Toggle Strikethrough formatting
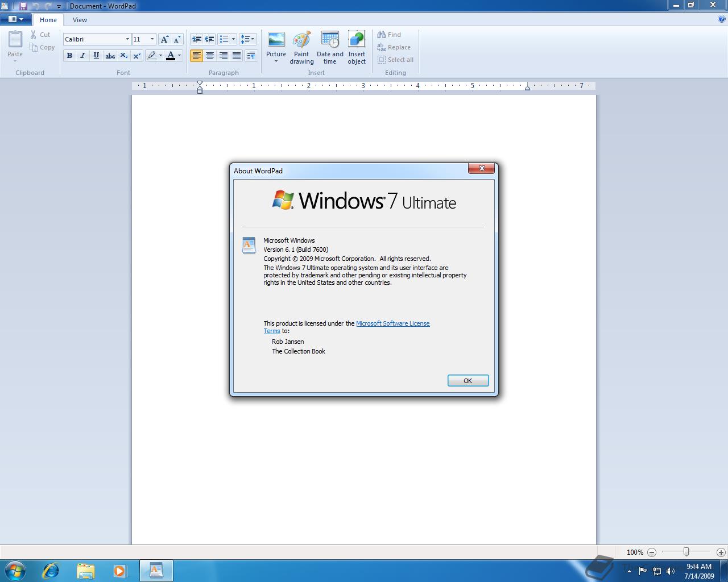 coord(110,55)
